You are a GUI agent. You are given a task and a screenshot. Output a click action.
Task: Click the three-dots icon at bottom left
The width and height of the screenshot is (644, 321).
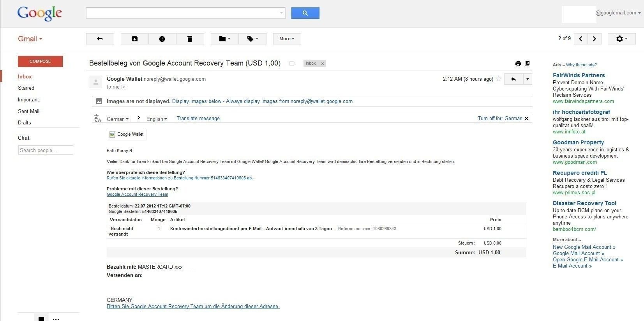[56, 319]
